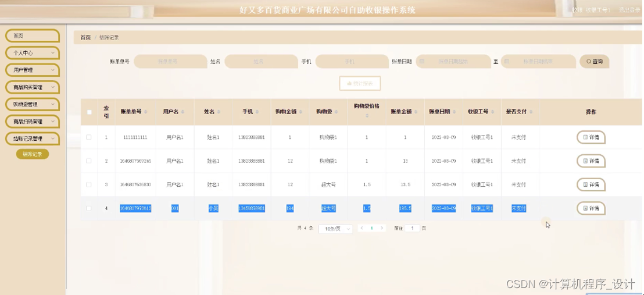This screenshot has height=295, width=644.
Task: Focus the 手机 search input
Action: point(352,61)
